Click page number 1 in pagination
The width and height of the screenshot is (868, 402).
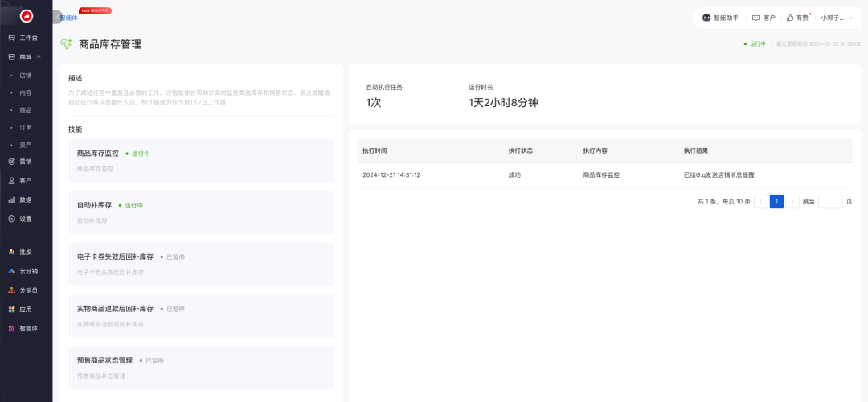[x=776, y=202]
